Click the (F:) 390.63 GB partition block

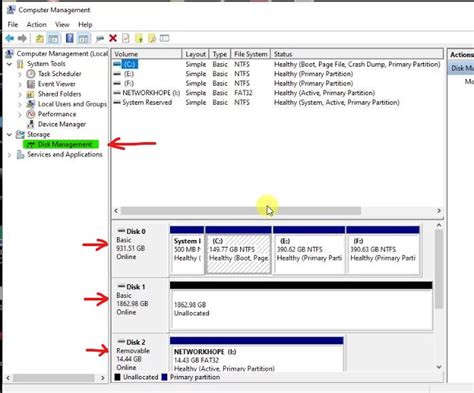coord(383,250)
